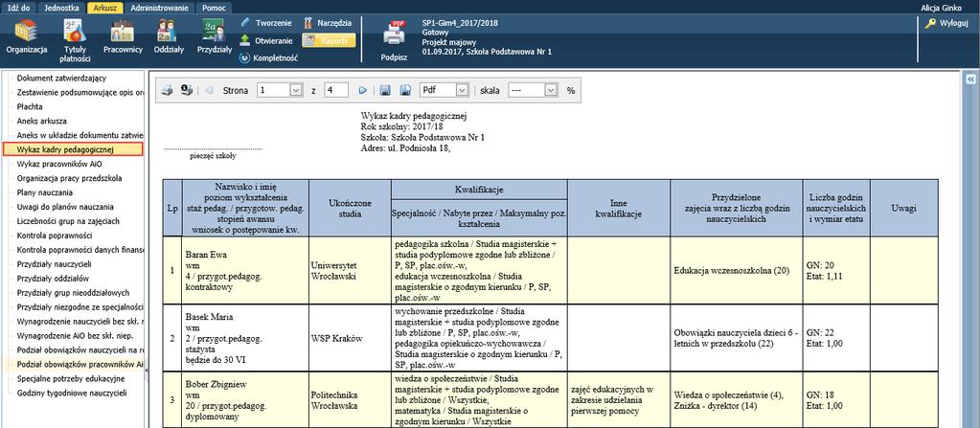Switch to the Jednostka tab
The image size is (980, 428).
point(61,8)
